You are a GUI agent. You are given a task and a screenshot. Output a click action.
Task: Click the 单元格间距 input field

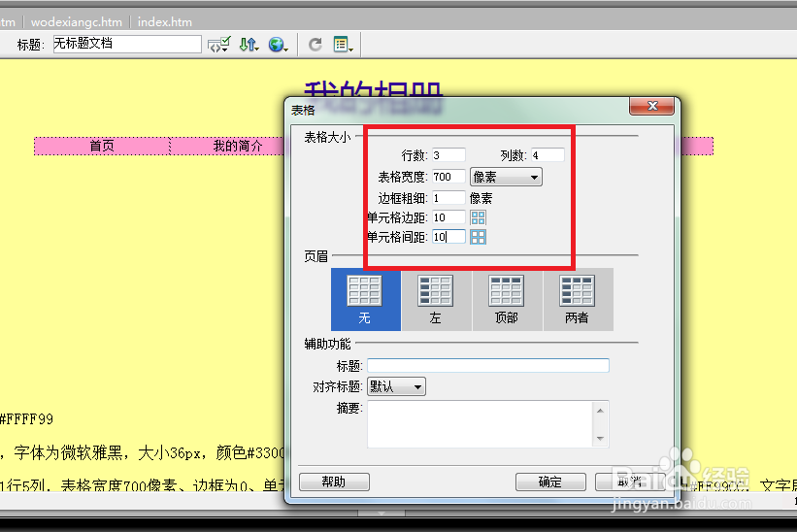[448, 237]
